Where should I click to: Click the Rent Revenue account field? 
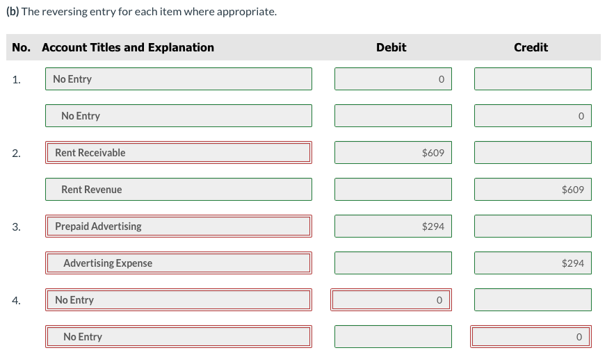click(179, 189)
